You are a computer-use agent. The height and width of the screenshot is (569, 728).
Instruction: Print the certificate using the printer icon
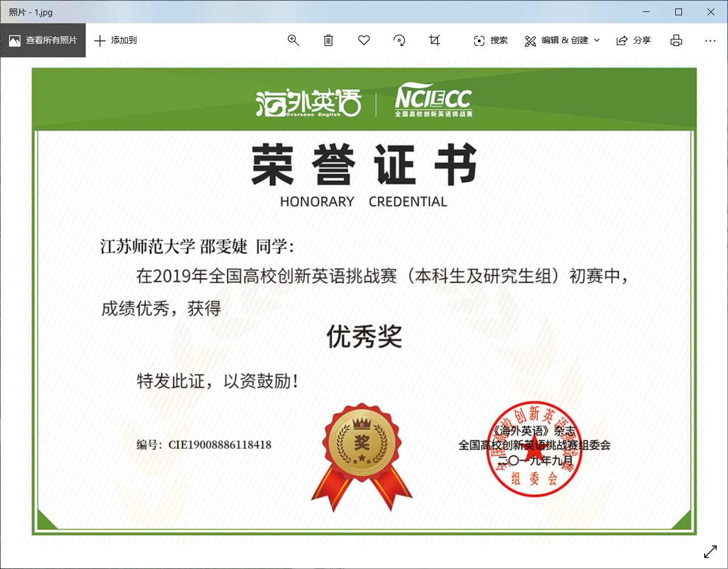point(676,40)
